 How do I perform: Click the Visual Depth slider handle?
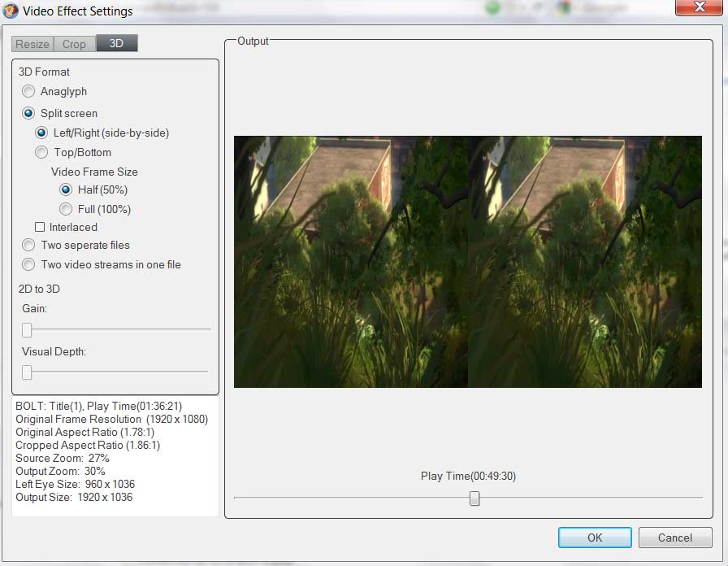(27, 372)
